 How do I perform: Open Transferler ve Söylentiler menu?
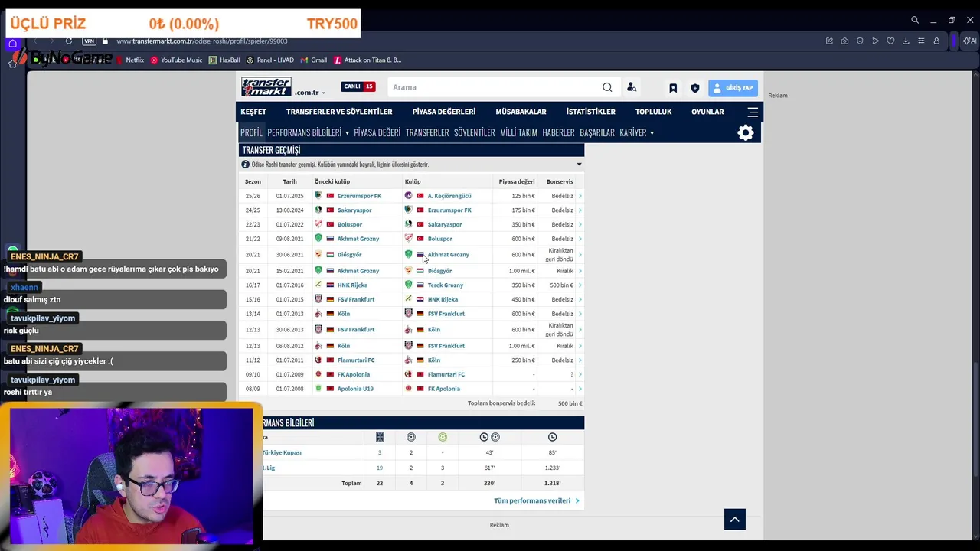coord(339,112)
